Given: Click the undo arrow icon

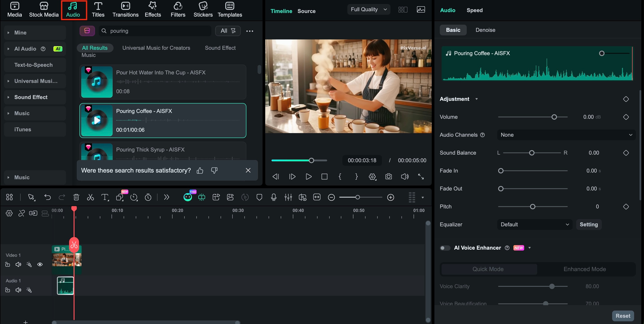Looking at the screenshot, I should [48, 197].
